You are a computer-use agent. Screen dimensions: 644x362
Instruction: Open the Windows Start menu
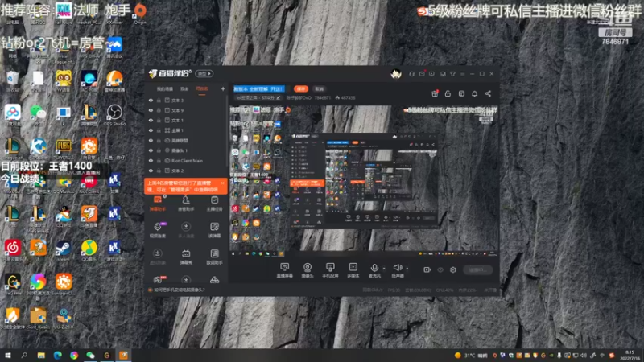pos(8,355)
